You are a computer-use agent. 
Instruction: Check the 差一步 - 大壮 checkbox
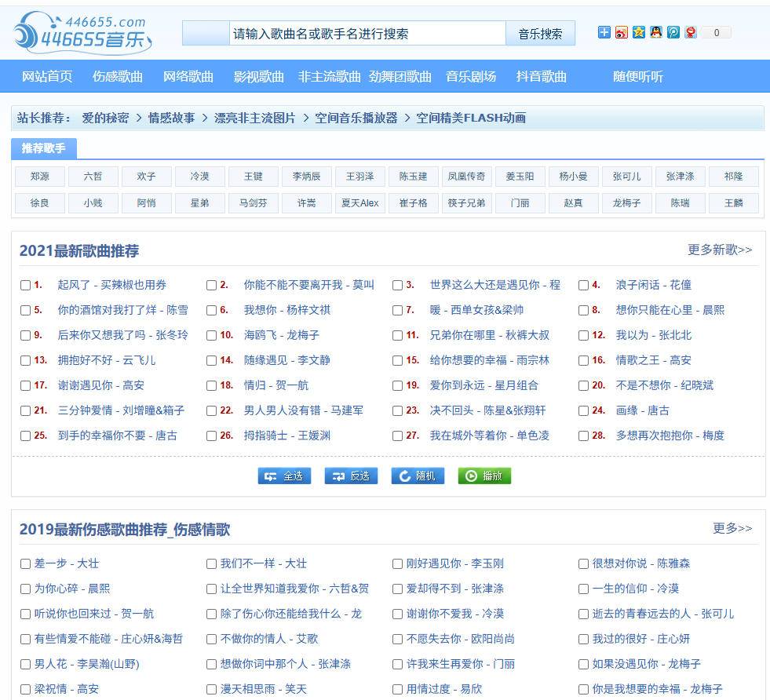[x=25, y=563]
